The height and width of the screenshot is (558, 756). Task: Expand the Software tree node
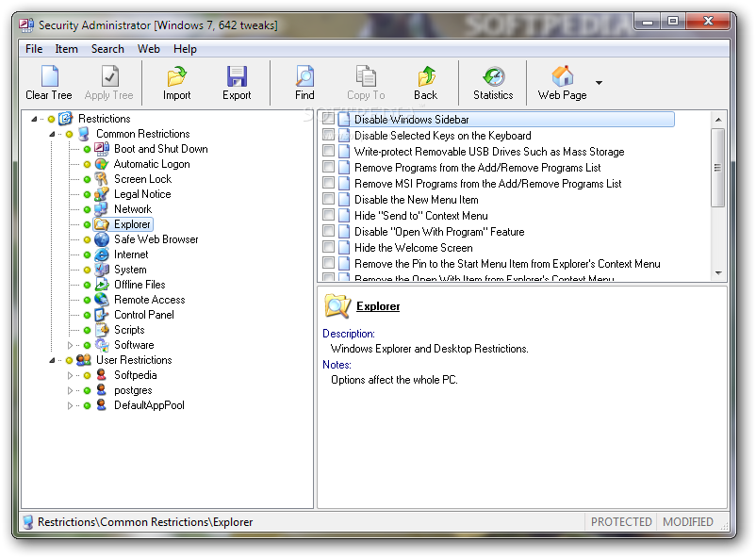70,345
